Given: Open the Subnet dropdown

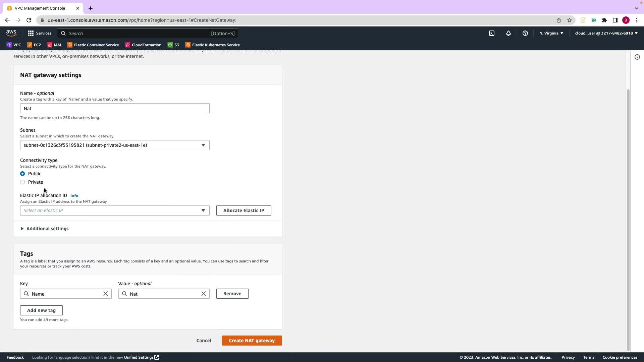Looking at the screenshot, I should [x=115, y=145].
